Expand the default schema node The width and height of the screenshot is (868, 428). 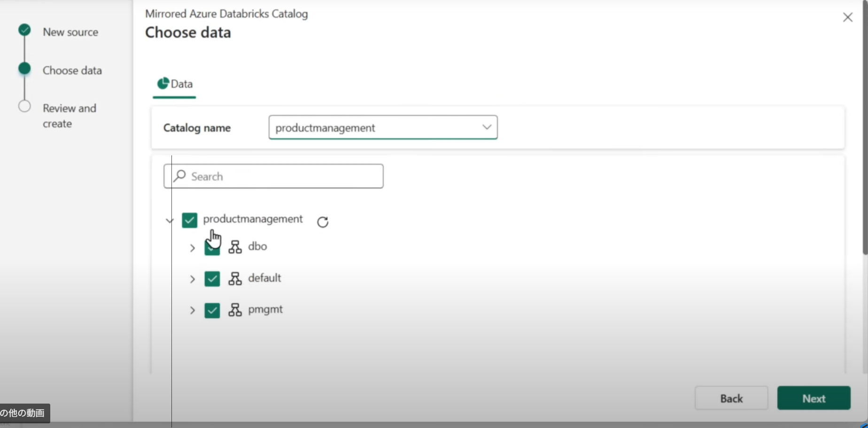click(x=192, y=279)
